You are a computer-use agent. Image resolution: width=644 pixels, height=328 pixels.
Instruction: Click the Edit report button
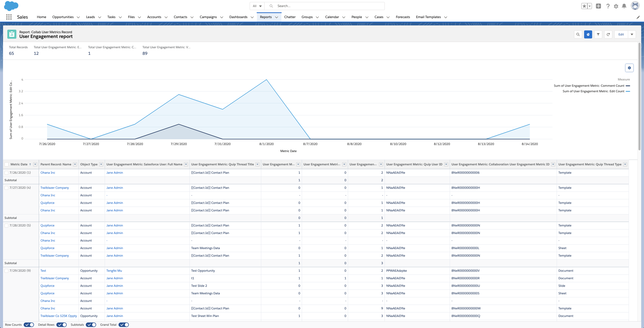pos(621,34)
